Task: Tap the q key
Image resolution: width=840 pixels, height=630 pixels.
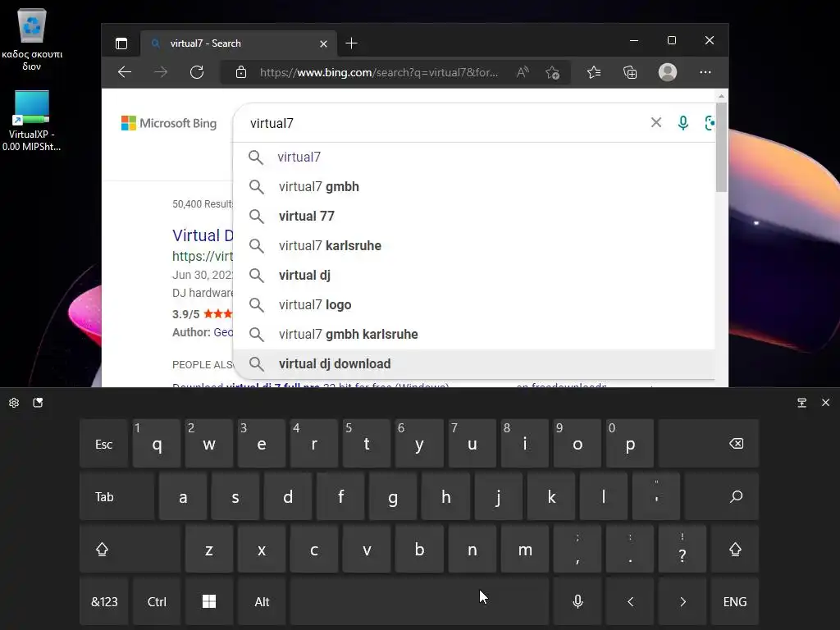Action: (157, 444)
